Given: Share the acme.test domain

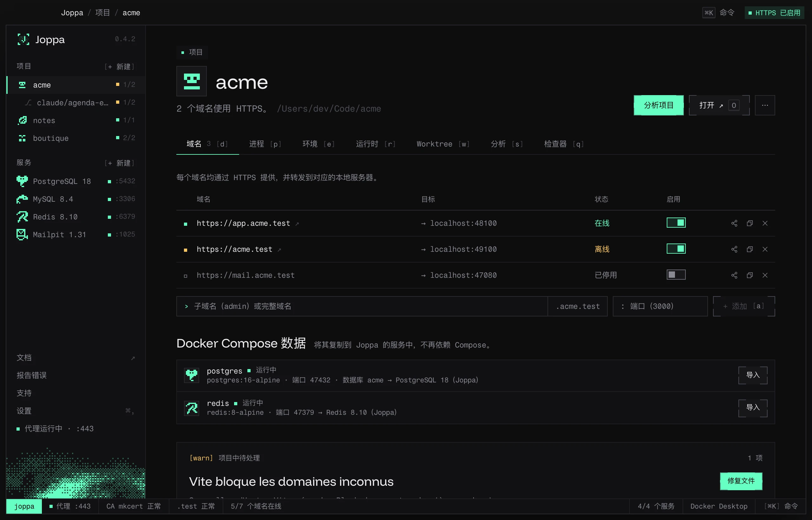Looking at the screenshot, I should tap(734, 249).
